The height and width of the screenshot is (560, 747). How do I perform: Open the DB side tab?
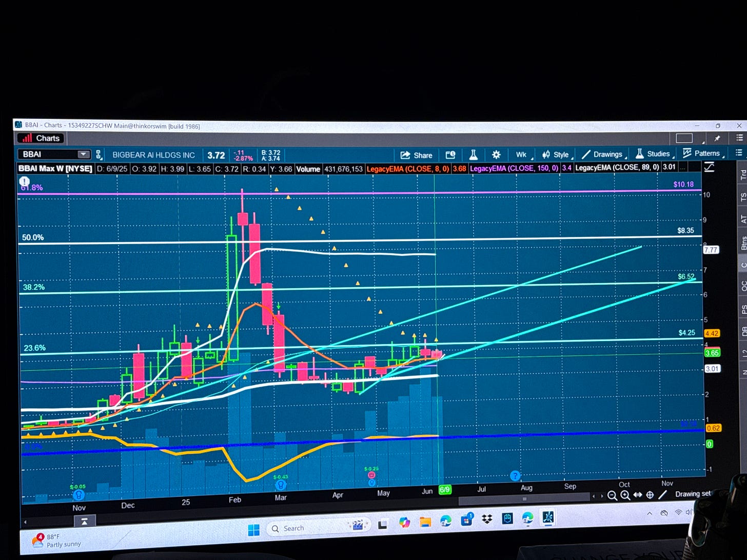742,332
